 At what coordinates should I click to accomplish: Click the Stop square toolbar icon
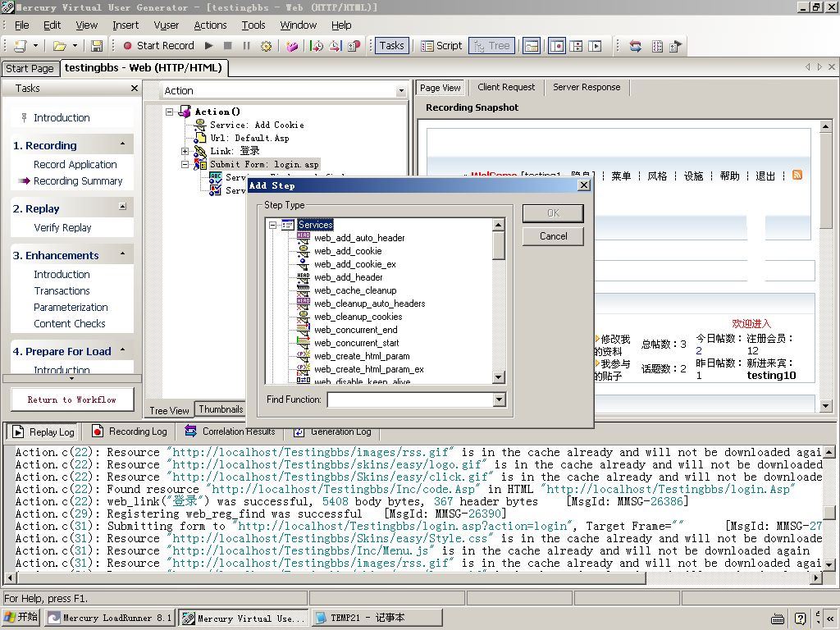228,46
